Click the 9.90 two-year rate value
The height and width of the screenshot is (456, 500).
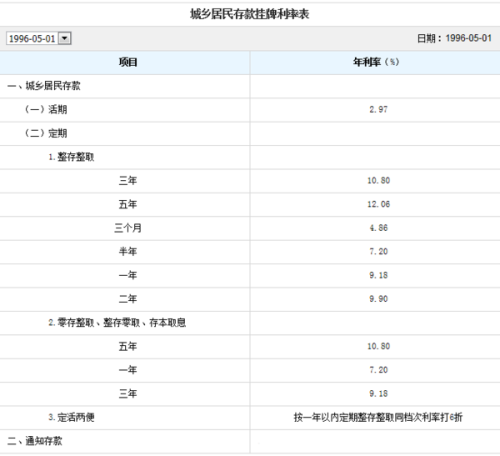point(379,299)
